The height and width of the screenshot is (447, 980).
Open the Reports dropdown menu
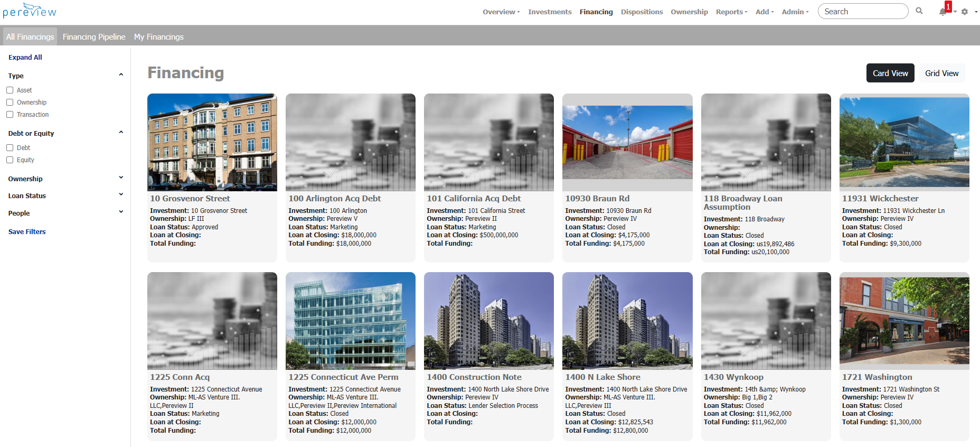(x=731, y=12)
